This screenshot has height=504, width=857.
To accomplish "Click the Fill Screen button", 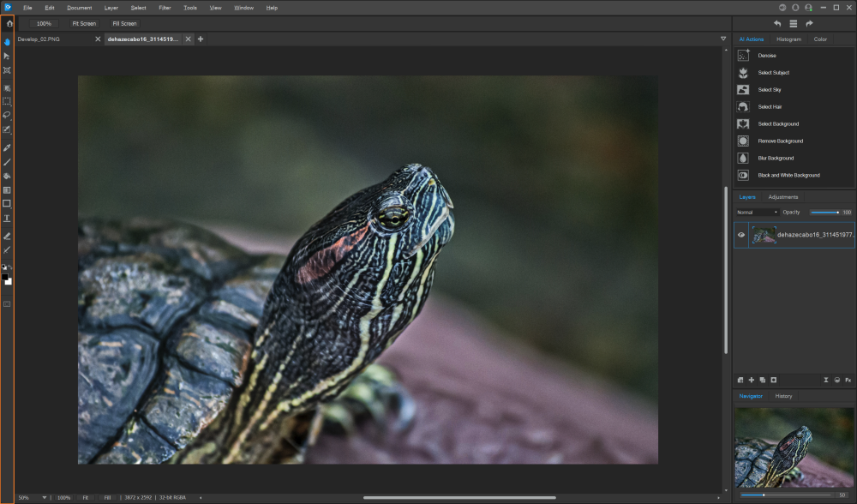I will [x=124, y=23].
